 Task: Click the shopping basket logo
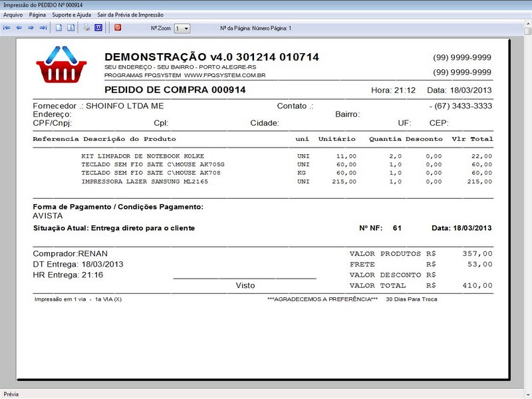[x=61, y=65]
